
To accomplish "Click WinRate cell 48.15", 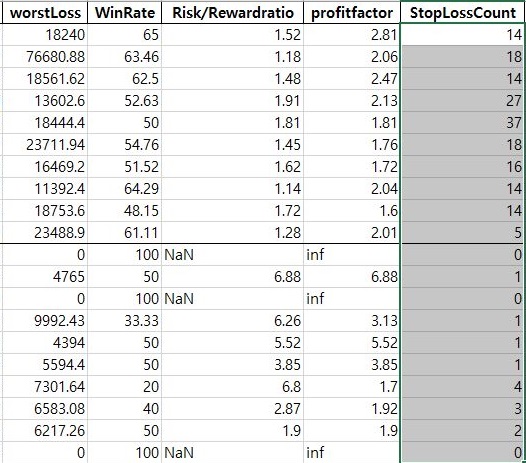I will 124,211.
